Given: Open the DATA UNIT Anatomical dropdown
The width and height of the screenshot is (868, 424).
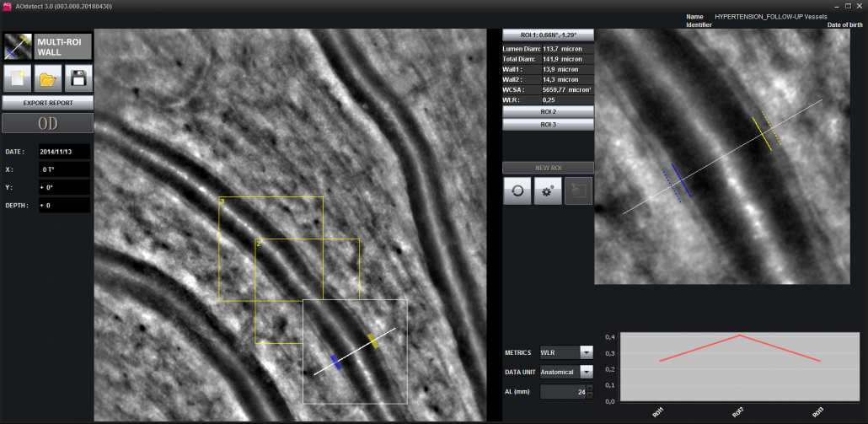Looking at the screenshot, I should (587, 371).
